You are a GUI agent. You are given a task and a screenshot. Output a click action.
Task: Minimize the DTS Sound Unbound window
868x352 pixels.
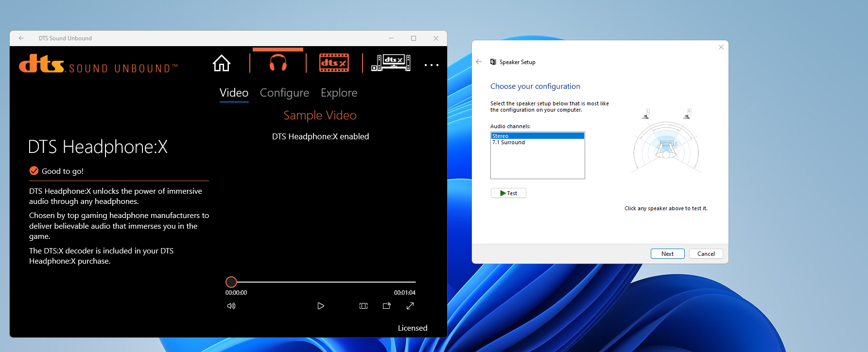tap(391, 38)
